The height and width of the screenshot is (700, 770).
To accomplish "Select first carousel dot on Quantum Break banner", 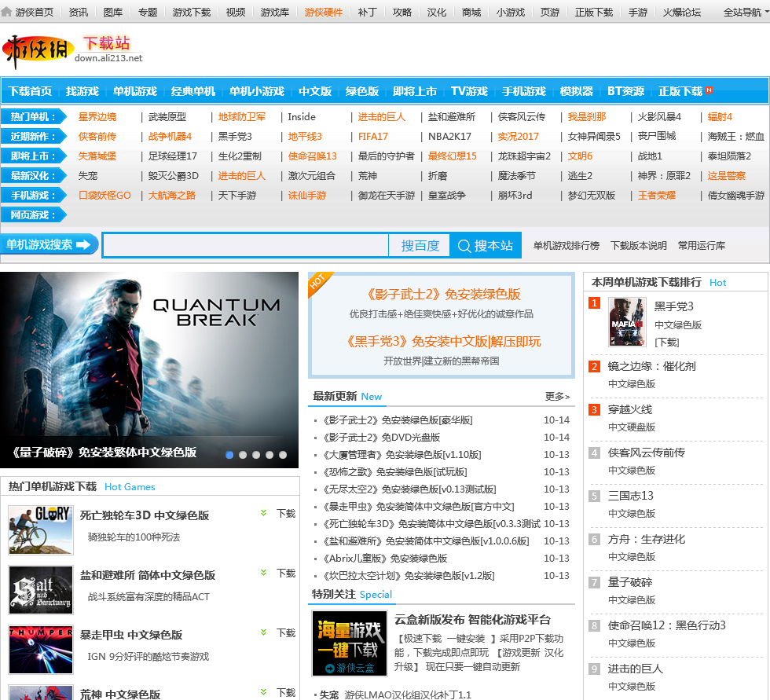I will [x=229, y=455].
